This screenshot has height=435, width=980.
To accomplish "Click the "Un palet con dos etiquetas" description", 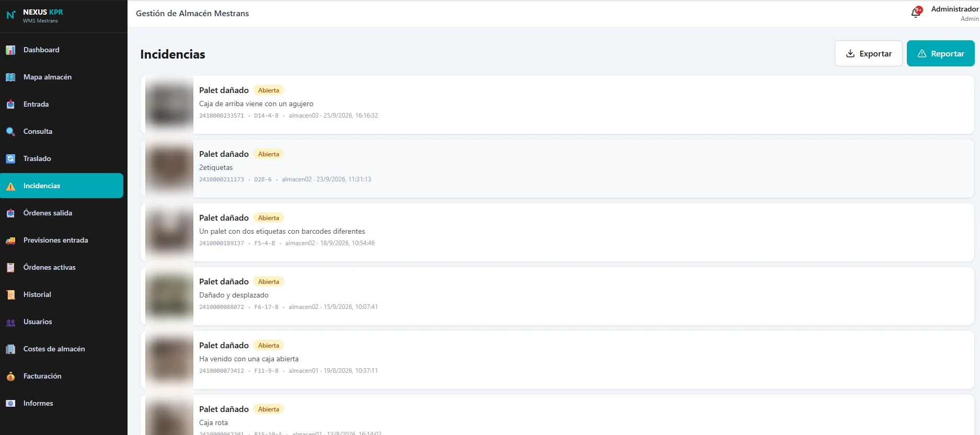I will (x=282, y=231).
